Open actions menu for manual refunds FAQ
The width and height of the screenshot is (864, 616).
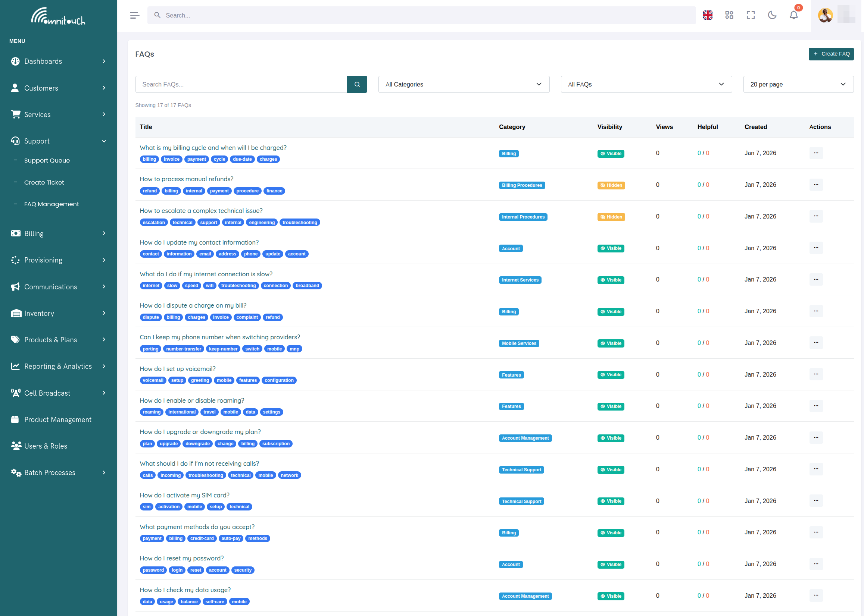point(816,185)
